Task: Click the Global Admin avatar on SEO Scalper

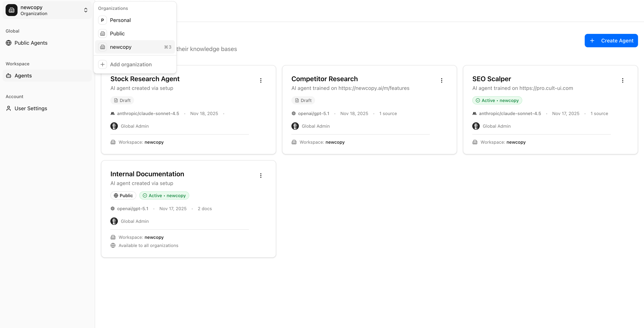Action: click(x=476, y=126)
